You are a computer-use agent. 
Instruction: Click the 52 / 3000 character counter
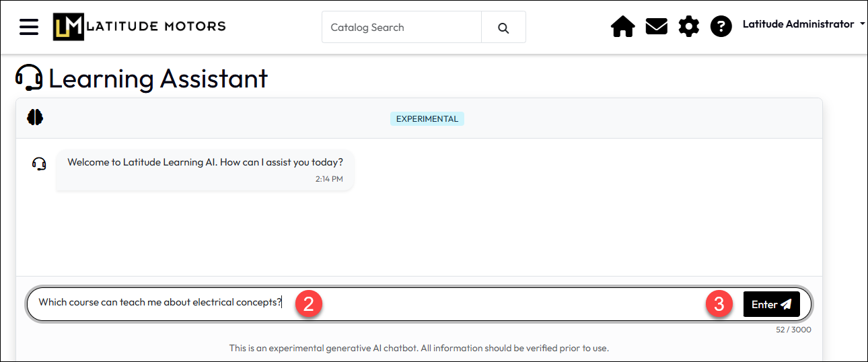click(793, 330)
